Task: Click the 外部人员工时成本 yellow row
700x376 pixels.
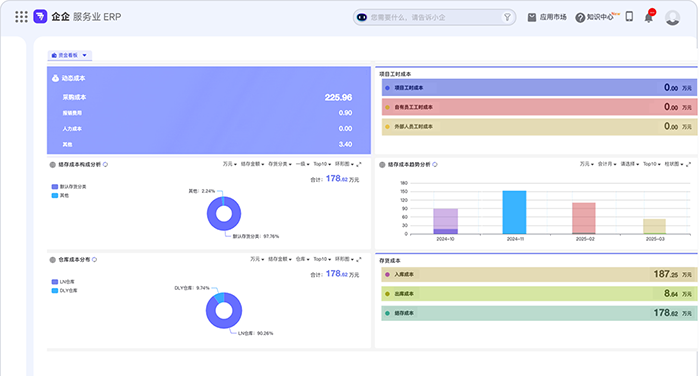Action: 539,127
